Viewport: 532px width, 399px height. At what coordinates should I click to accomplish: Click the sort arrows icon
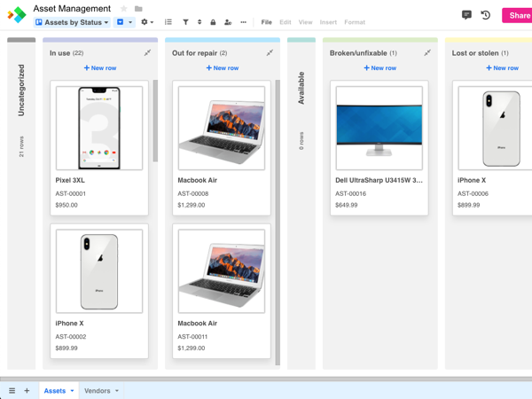[199, 22]
